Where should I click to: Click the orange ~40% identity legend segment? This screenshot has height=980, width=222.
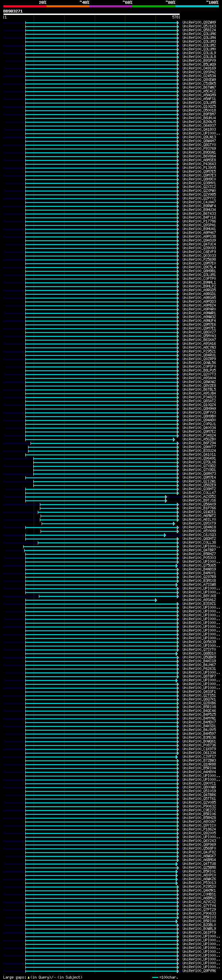click(x=68, y=6)
